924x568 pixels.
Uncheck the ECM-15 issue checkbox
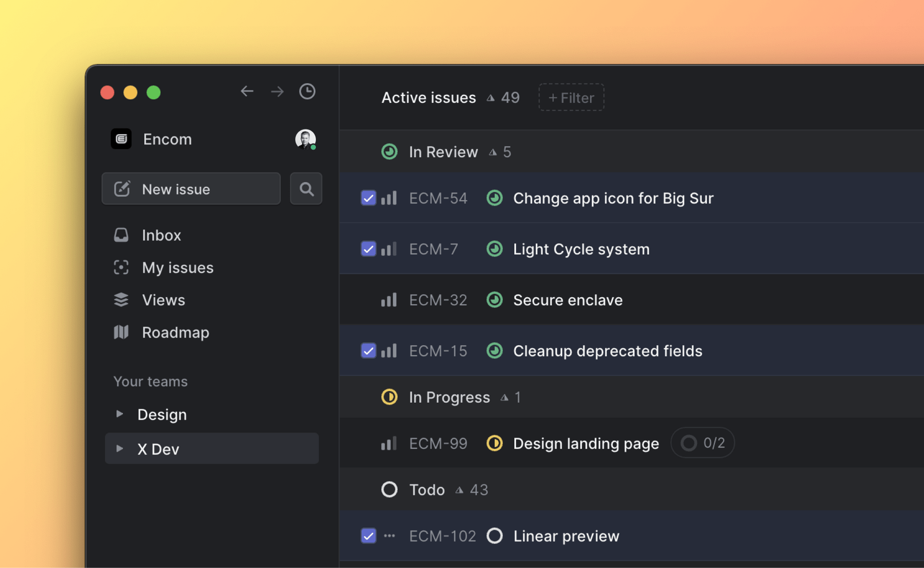(x=369, y=351)
